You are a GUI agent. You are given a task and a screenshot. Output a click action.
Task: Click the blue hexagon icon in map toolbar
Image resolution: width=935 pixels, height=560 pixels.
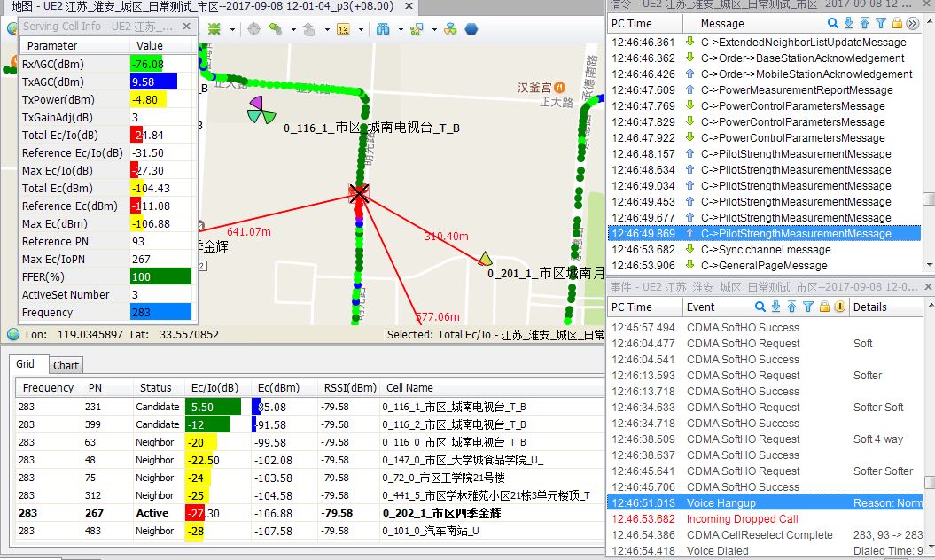coord(471,29)
